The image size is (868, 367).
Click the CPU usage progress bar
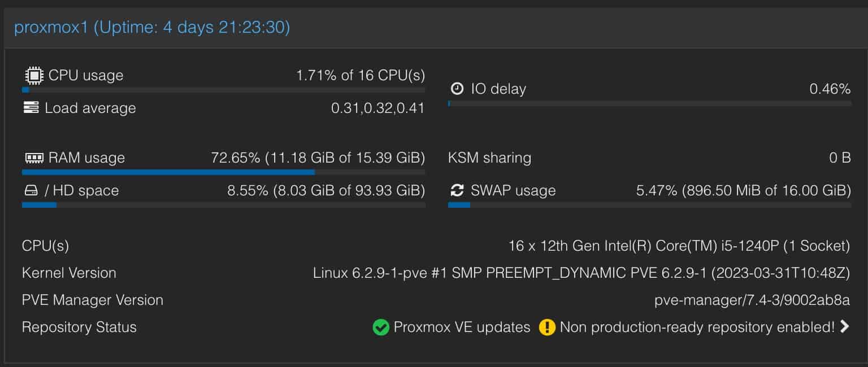224,90
